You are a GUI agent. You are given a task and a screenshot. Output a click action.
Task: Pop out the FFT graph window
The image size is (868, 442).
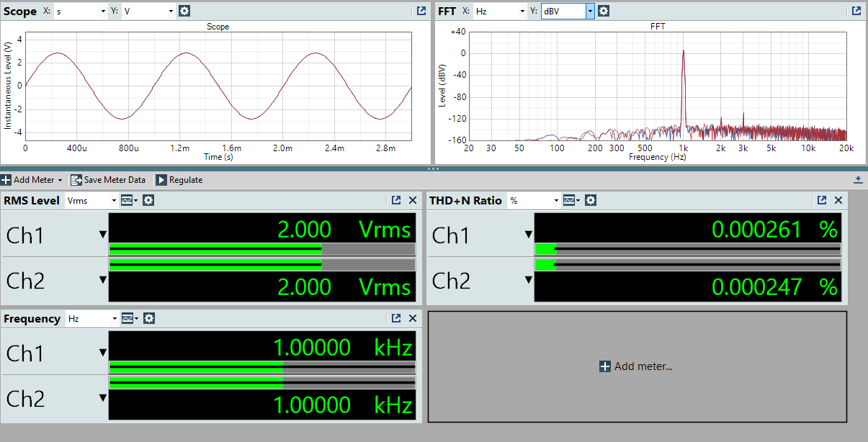(856, 11)
